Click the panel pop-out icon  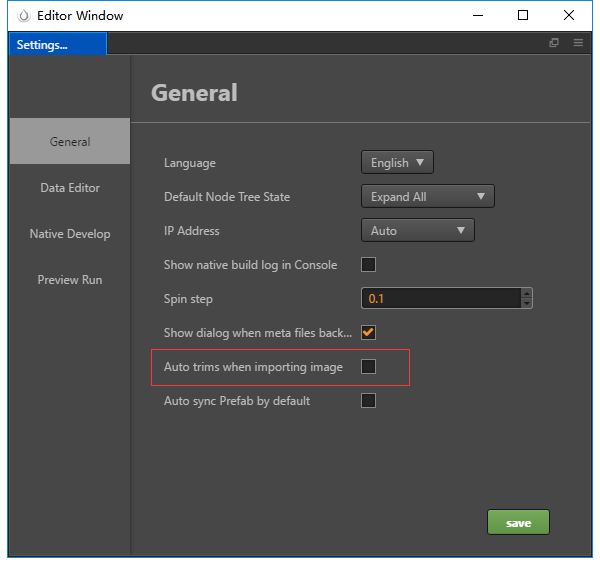(x=554, y=44)
